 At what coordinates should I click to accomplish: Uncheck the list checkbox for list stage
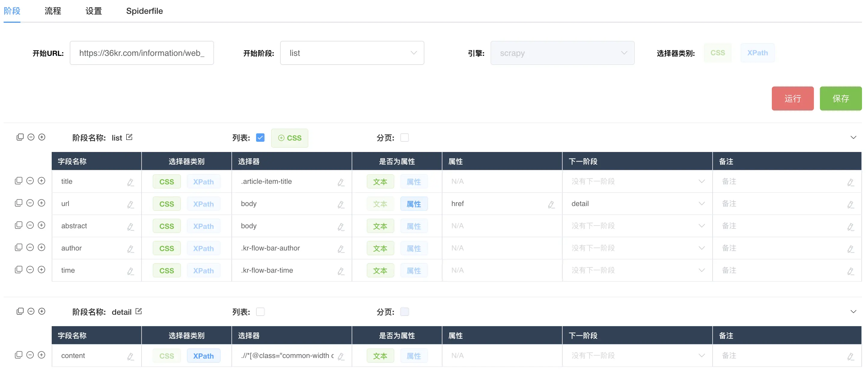click(x=260, y=138)
